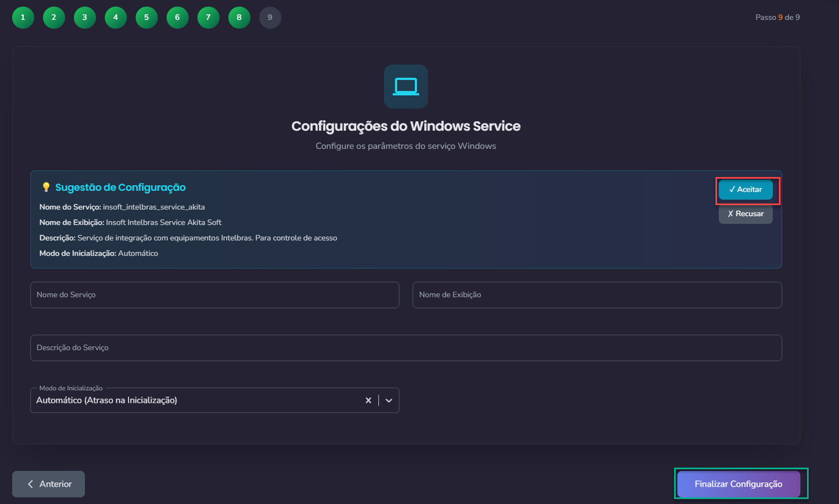
Task: Return to step 6 circle
Action: 178,18
